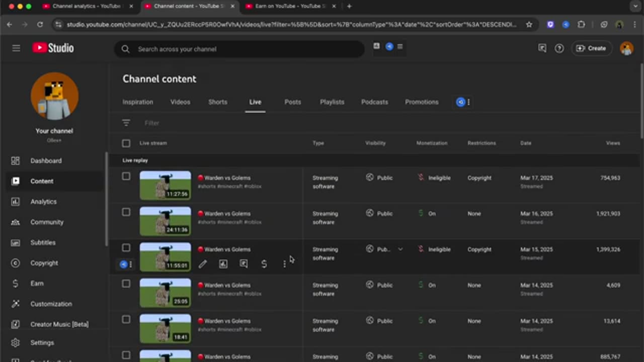Click the blue extension icon beside Promotions tab

click(460, 102)
